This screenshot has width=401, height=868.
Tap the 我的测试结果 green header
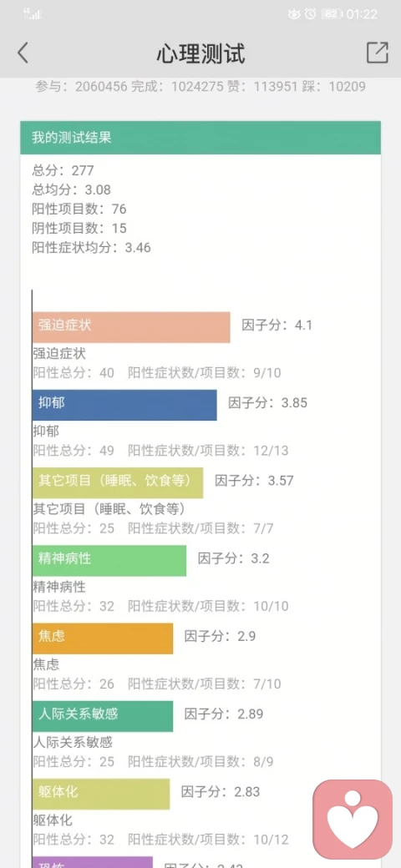coord(200,137)
